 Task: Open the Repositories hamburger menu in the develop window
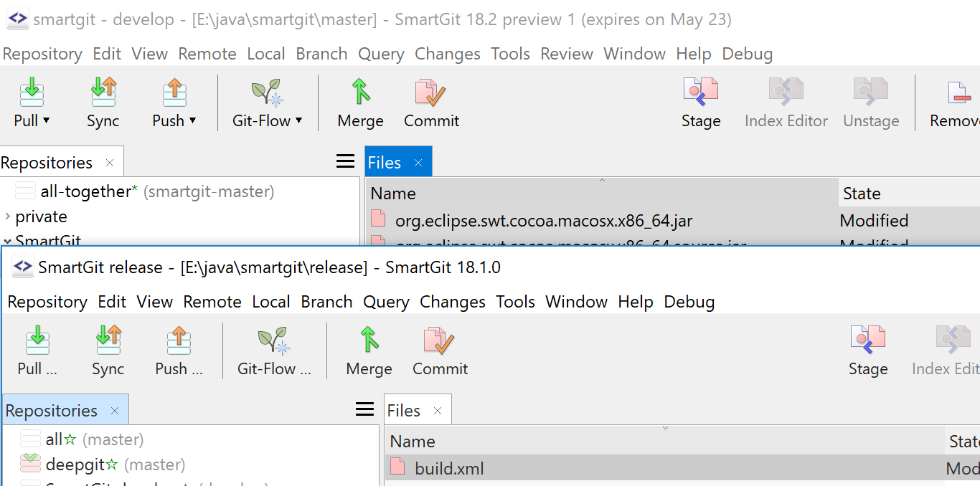pos(346,161)
